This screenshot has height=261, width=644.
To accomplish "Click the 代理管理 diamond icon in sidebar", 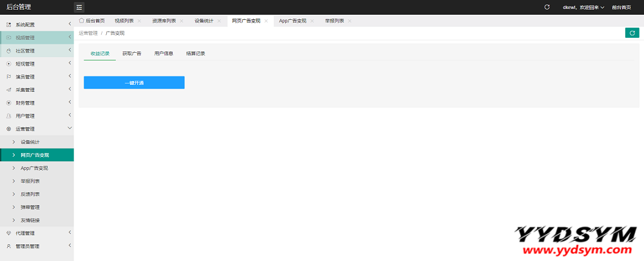I will [9, 233].
